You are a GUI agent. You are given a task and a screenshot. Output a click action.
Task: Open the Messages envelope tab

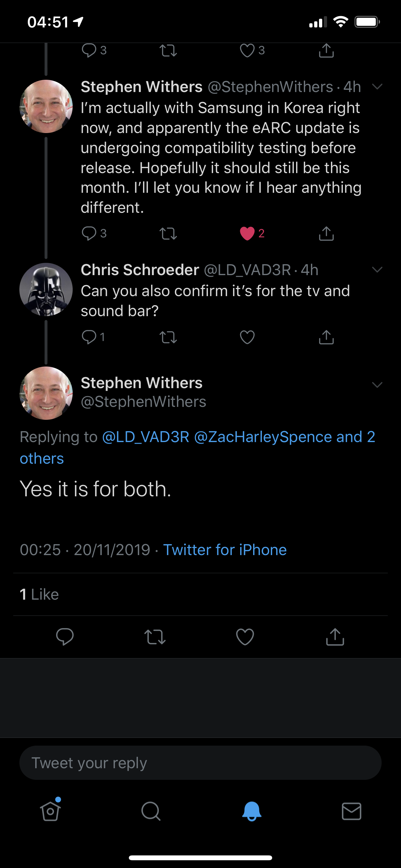click(352, 811)
